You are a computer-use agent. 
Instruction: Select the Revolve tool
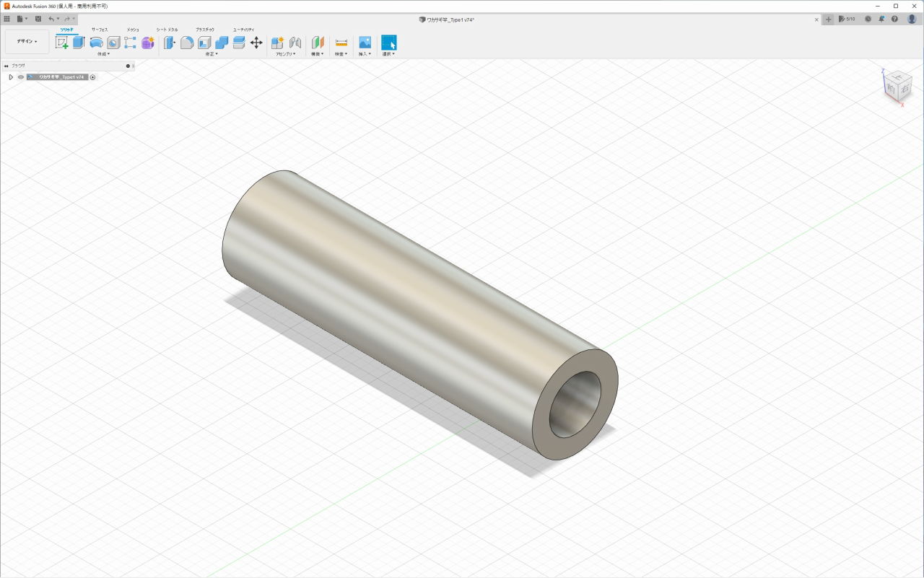tap(96, 43)
